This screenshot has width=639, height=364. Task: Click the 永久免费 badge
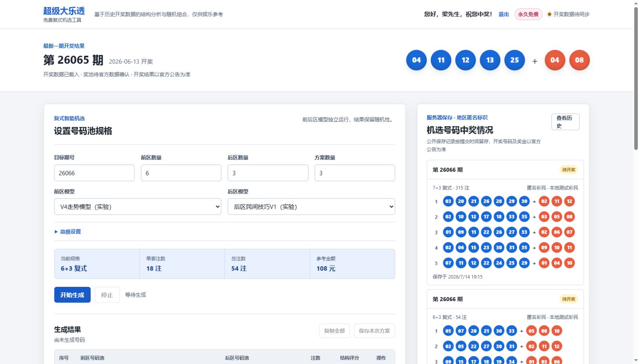528,14
